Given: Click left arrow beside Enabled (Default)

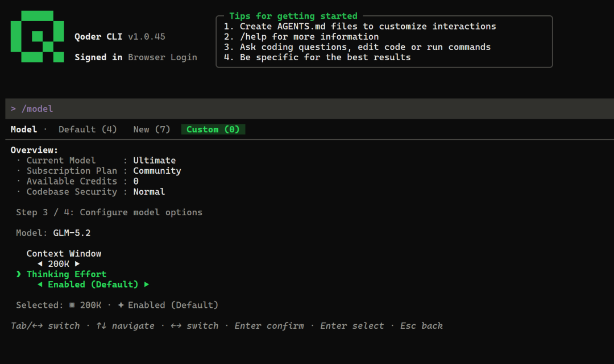Looking at the screenshot, I should coord(40,284).
